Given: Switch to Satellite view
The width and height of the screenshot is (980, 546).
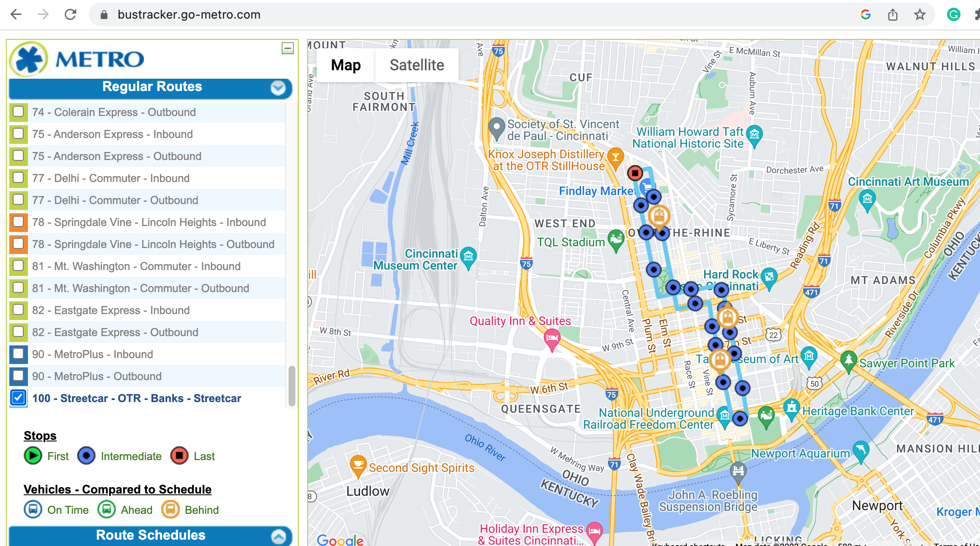Looking at the screenshot, I should point(417,65).
